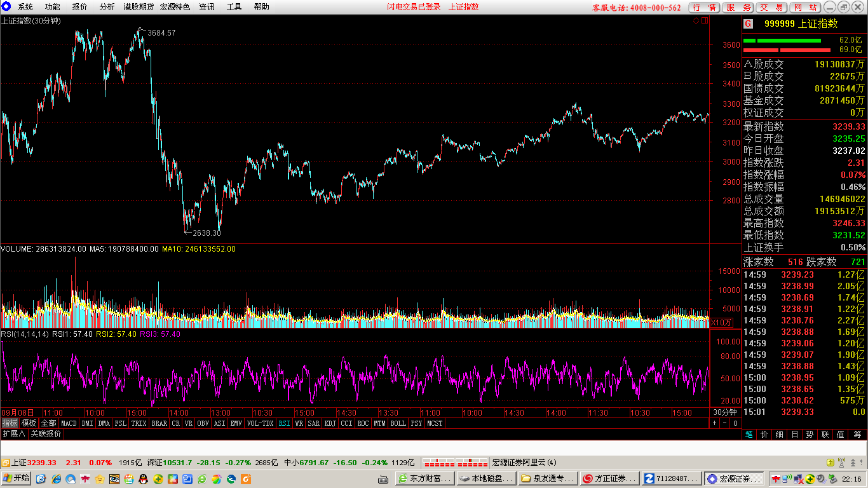Click the 闪电交易已登录 status text
The height and width of the screenshot is (488, 868).
pos(414,7)
